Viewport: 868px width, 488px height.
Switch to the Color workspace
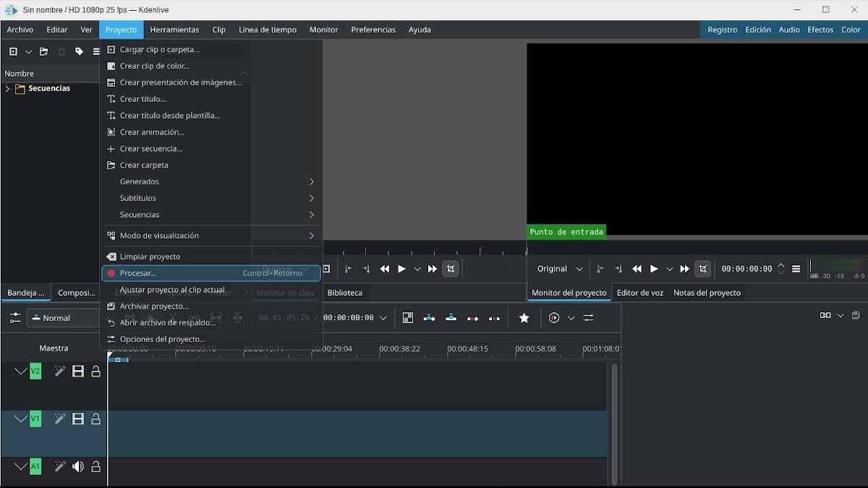(x=851, y=30)
